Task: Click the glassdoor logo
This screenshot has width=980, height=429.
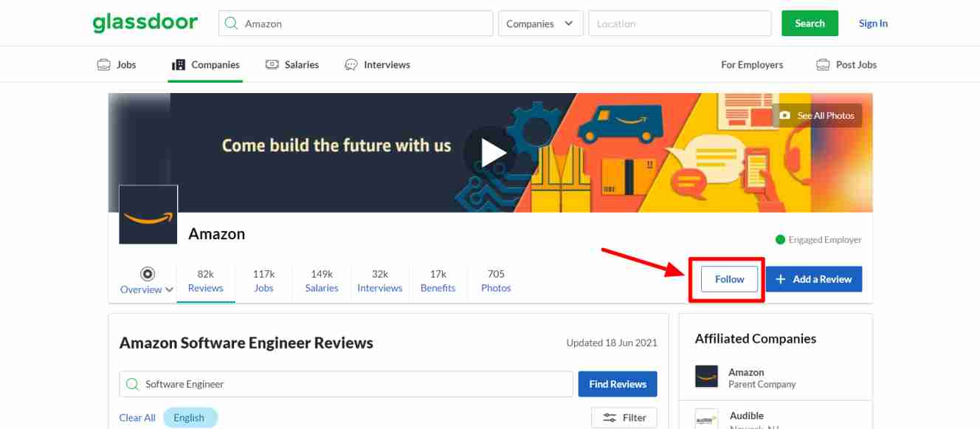Action: (x=145, y=23)
